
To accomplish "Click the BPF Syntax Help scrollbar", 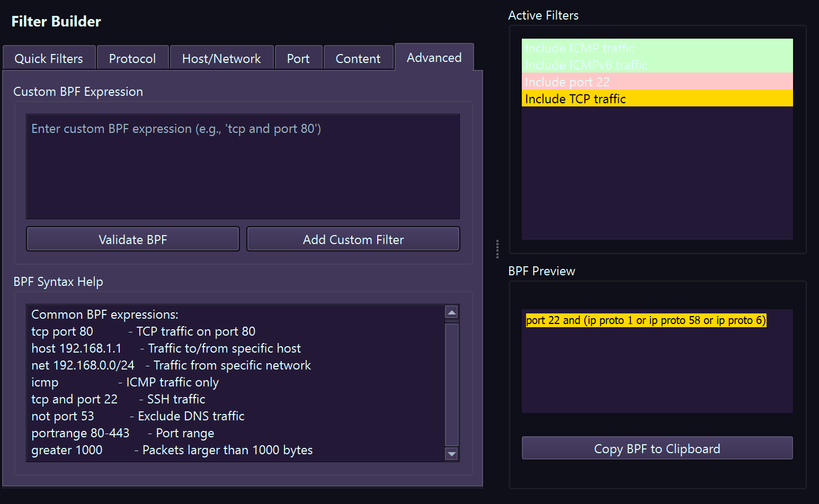I will coord(451,383).
